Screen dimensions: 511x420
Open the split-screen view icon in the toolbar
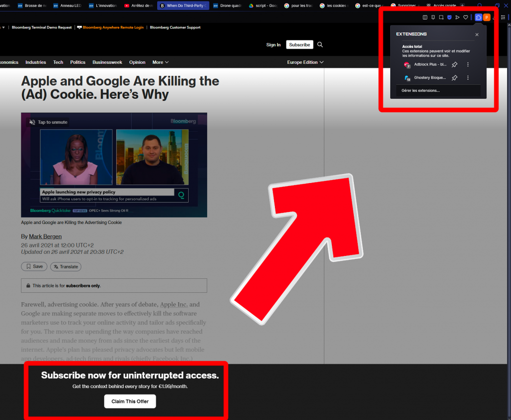[425, 17]
